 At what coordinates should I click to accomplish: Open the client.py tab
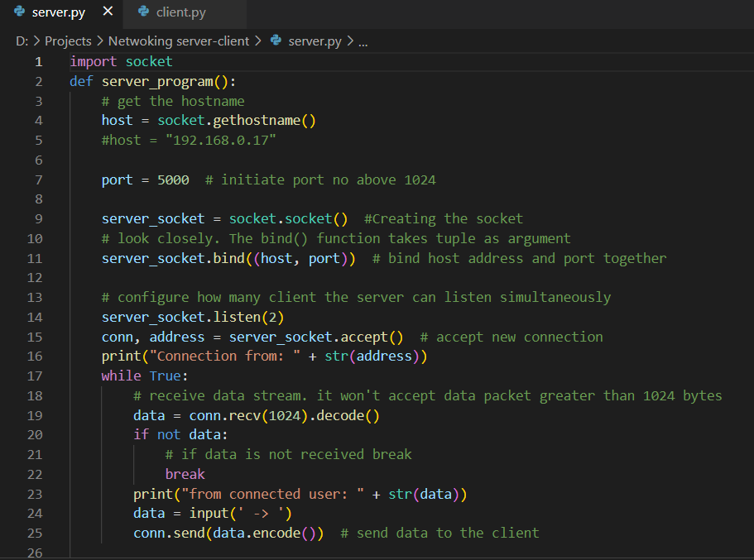(180, 12)
